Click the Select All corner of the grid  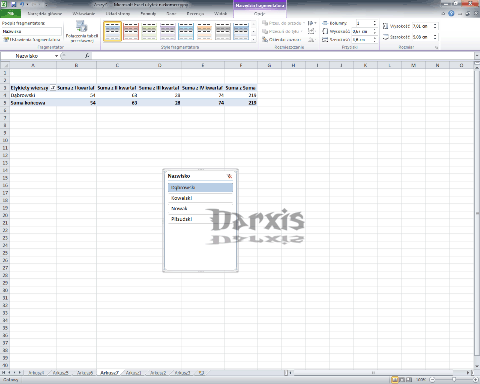click(x=5, y=65)
